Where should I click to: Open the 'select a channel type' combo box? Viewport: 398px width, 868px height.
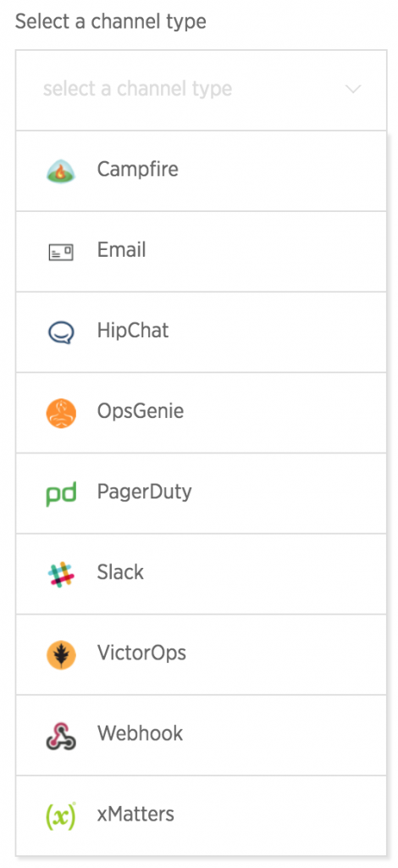click(202, 90)
